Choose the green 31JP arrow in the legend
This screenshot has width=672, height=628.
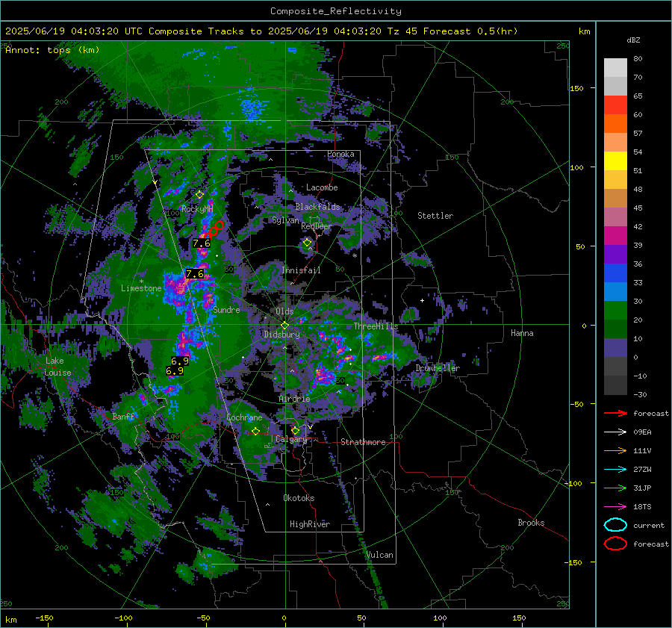click(615, 488)
